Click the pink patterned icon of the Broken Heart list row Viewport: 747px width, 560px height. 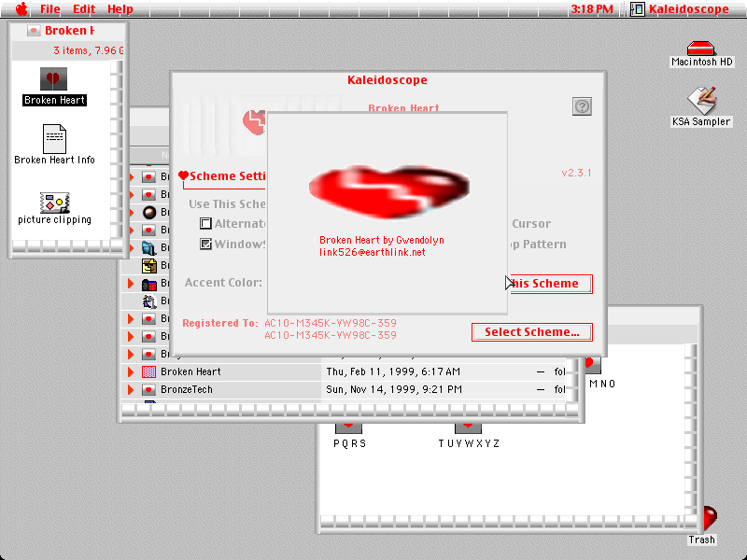pyautogui.click(x=149, y=371)
